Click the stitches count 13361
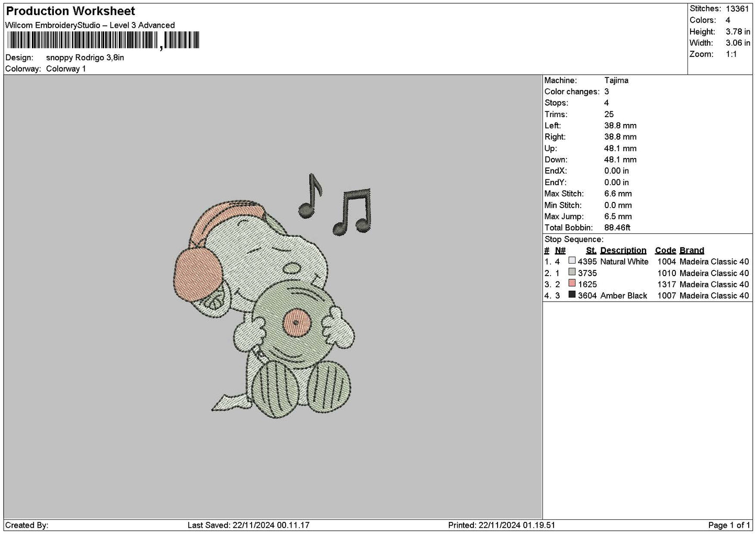756x534 pixels. pyautogui.click(x=737, y=9)
